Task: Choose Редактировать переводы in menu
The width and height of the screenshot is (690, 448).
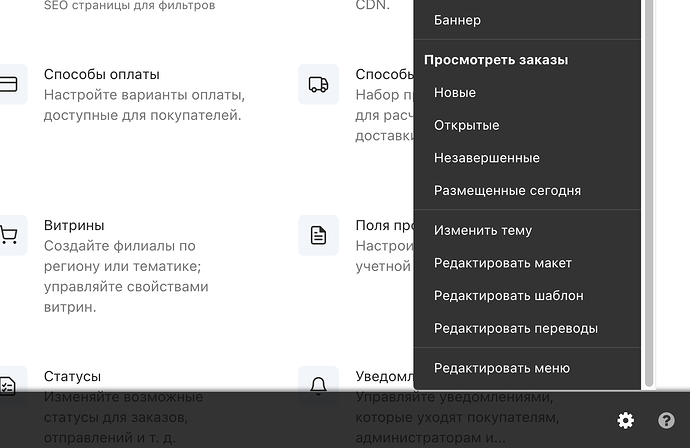Action: click(x=527, y=329)
